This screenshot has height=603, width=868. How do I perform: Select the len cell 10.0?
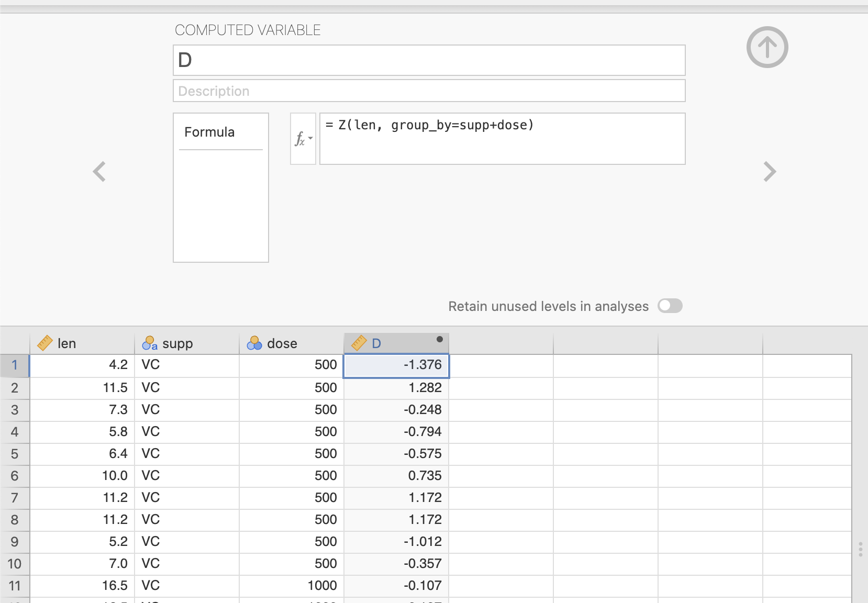pyautogui.click(x=82, y=476)
